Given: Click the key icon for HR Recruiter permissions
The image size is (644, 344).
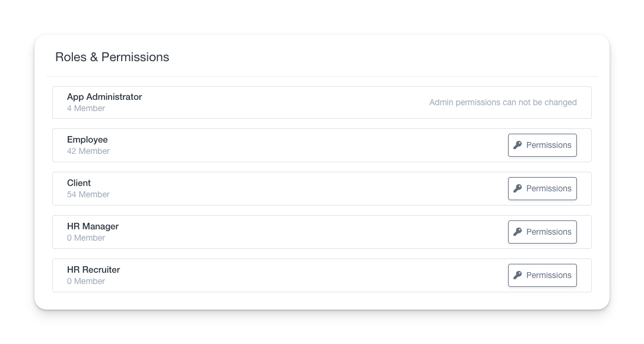Looking at the screenshot, I should [x=518, y=275].
